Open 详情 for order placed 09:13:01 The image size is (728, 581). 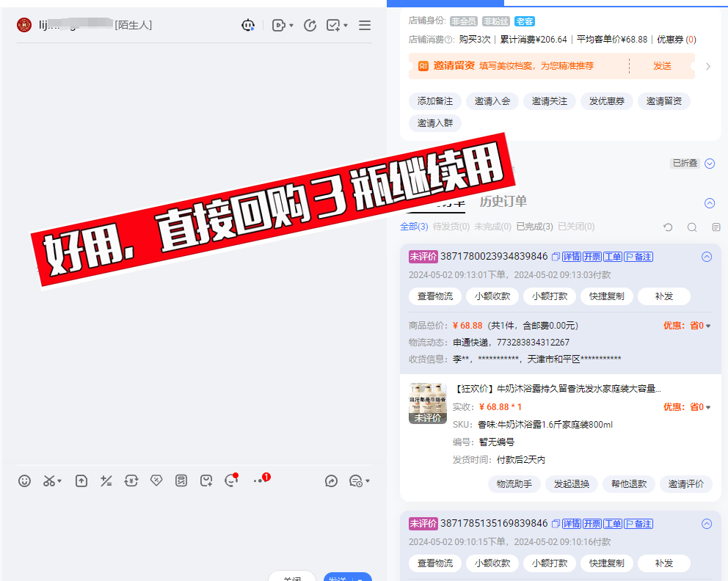click(x=572, y=257)
